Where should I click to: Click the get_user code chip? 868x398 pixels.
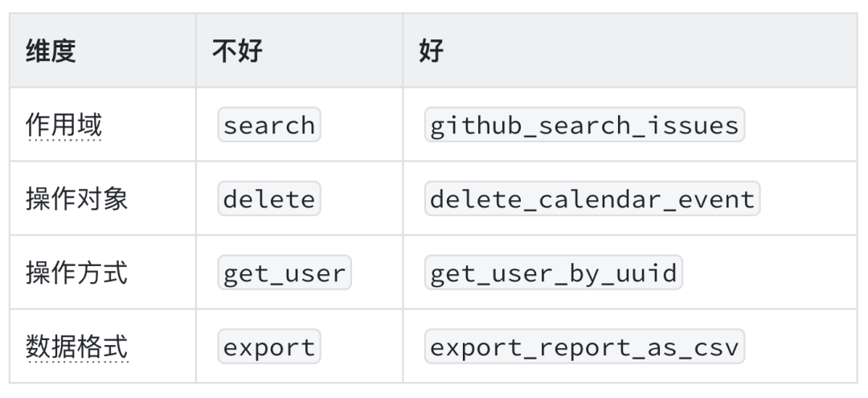(285, 274)
